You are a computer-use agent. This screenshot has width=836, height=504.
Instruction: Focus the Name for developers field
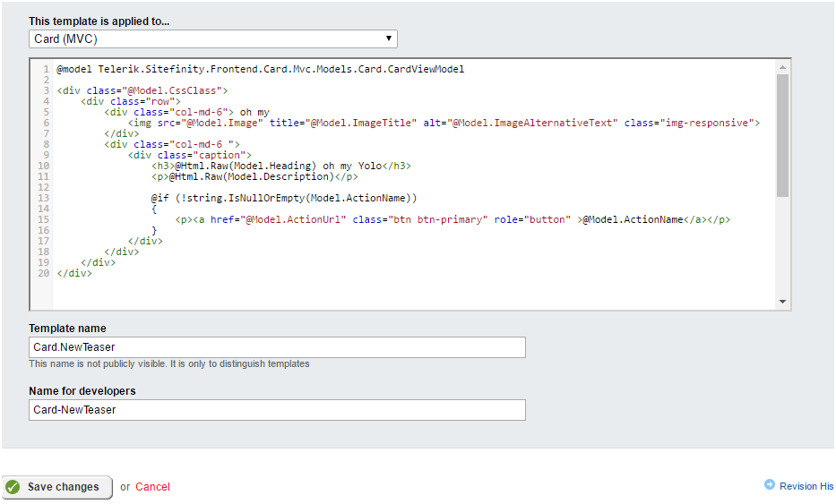coord(277,410)
